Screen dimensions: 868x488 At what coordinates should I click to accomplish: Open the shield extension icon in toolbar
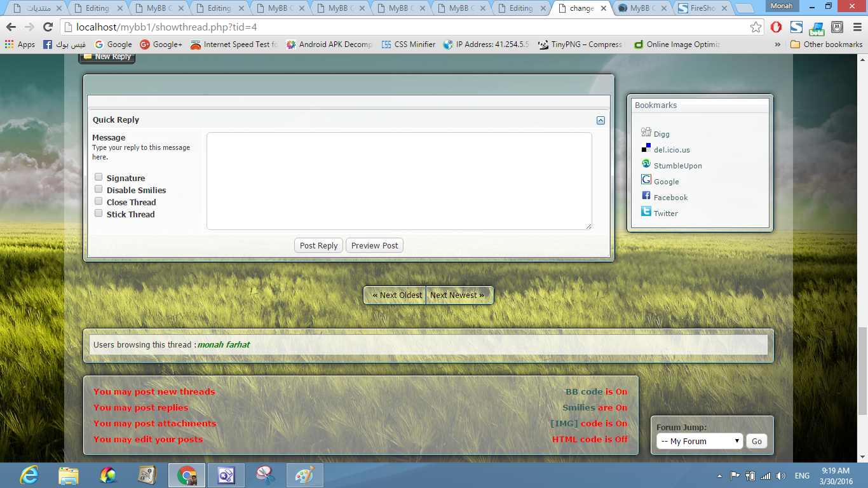(837, 27)
